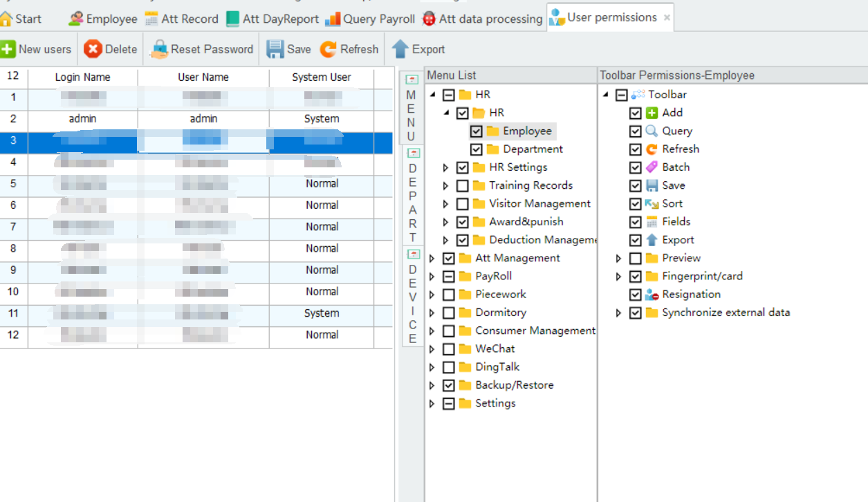
Task: Click the Start home icon
Action: pos(6,19)
